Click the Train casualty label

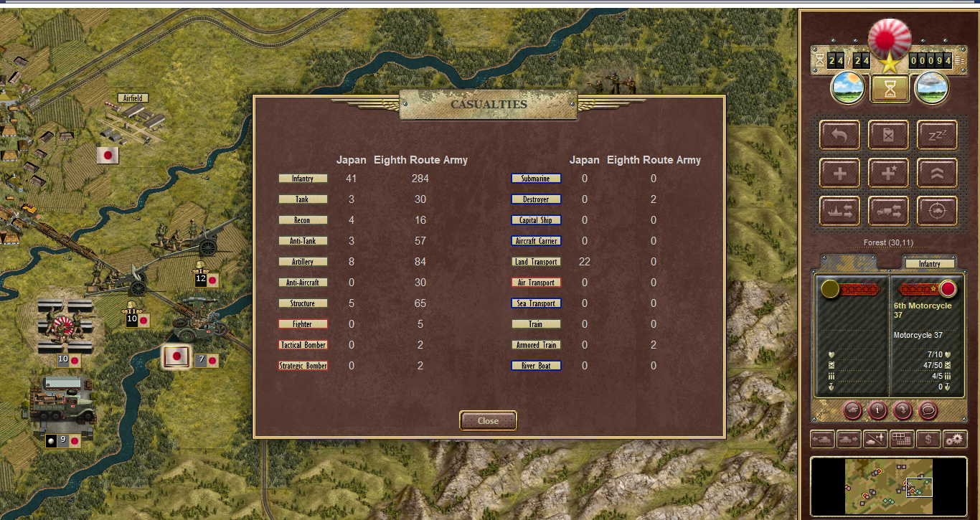click(536, 324)
